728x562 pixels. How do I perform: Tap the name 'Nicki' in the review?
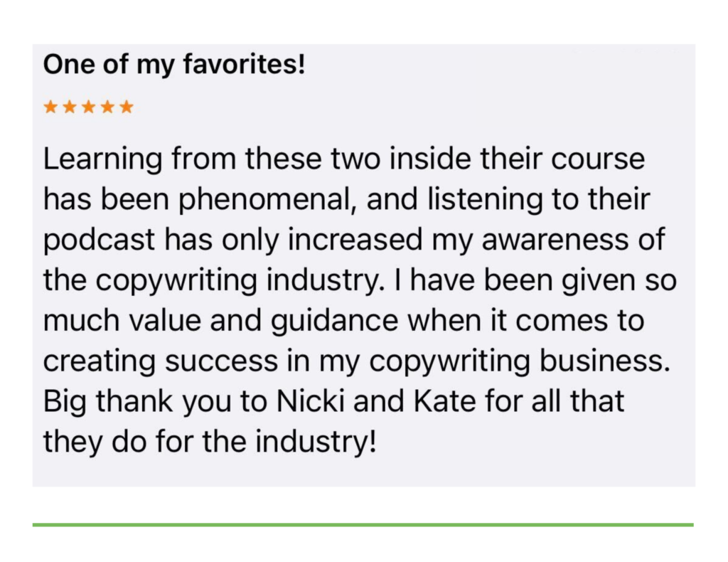[310, 401]
